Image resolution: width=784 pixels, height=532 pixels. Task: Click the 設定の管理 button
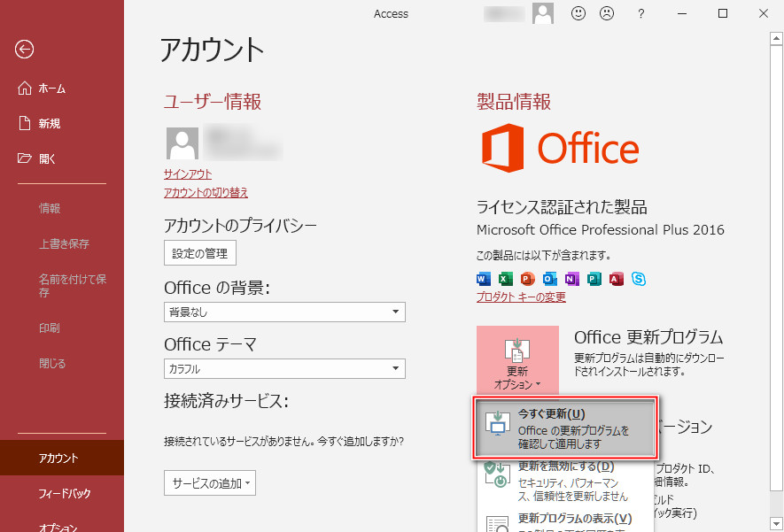pos(200,253)
